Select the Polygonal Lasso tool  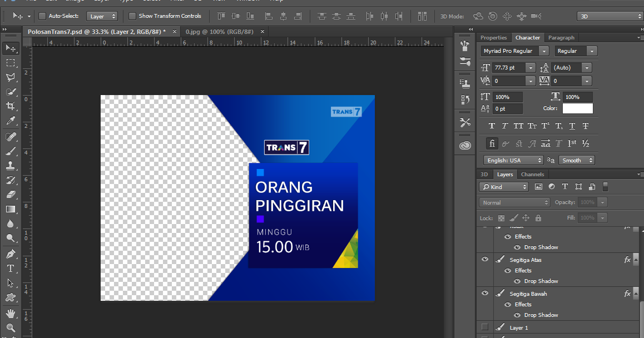(11, 77)
